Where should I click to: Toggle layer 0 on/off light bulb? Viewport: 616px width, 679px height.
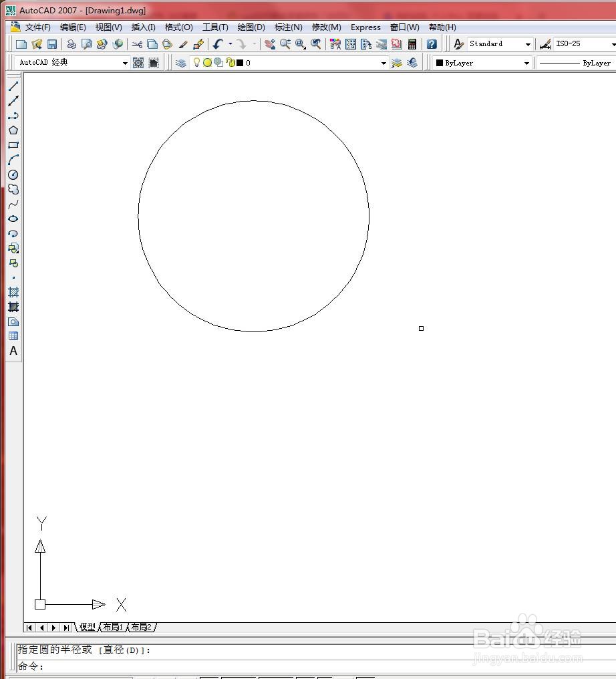(x=196, y=62)
